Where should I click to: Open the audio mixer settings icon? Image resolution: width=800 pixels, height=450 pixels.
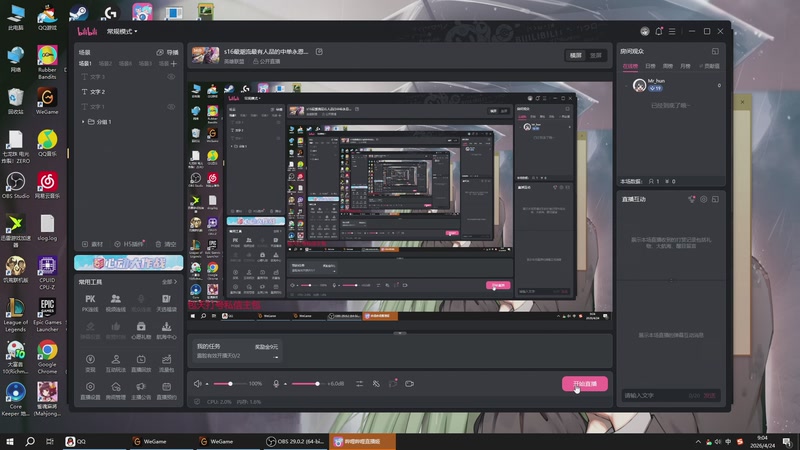[x=359, y=384]
